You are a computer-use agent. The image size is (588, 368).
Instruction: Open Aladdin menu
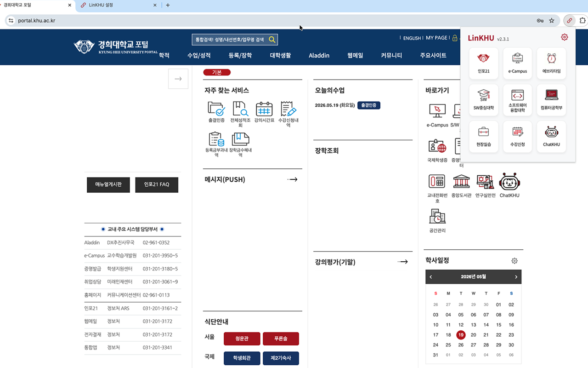coord(319,56)
